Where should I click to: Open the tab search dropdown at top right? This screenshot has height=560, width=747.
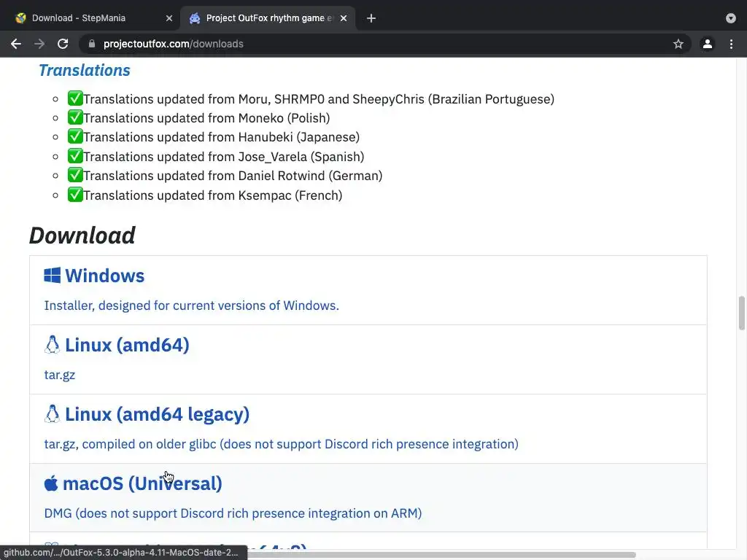(731, 18)
